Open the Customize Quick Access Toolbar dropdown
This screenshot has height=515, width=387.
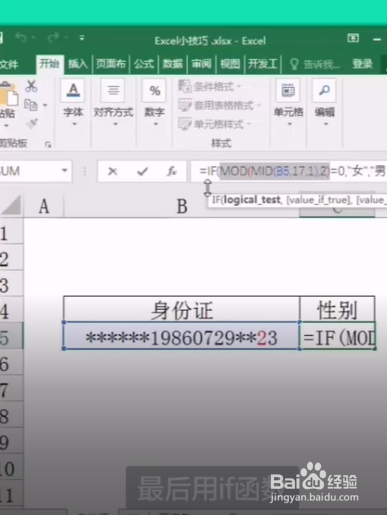coord(82,38)
